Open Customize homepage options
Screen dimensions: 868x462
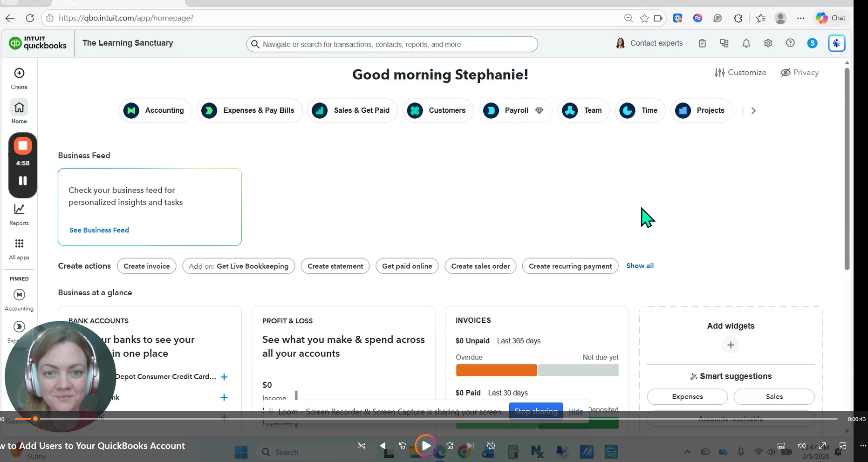tap(740, 72)
